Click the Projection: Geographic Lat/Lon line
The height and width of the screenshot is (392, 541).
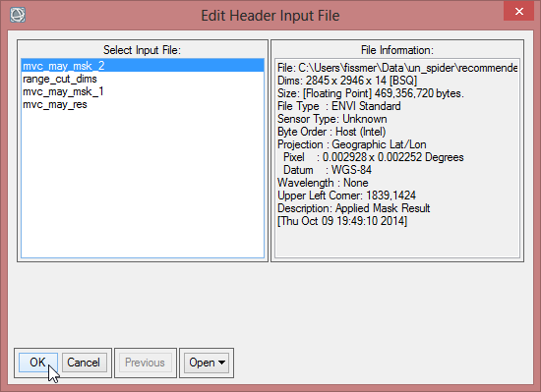[x=351, y=144]
